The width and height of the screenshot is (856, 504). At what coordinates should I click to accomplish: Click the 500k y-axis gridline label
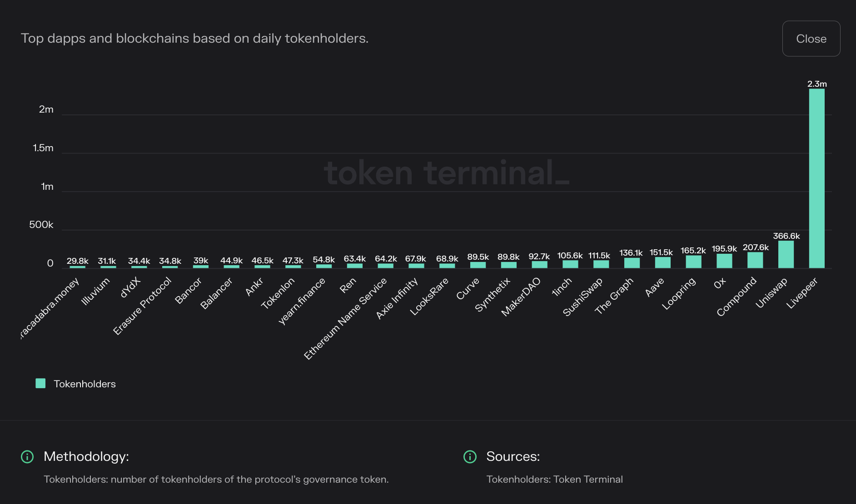[x=42, y=224]
